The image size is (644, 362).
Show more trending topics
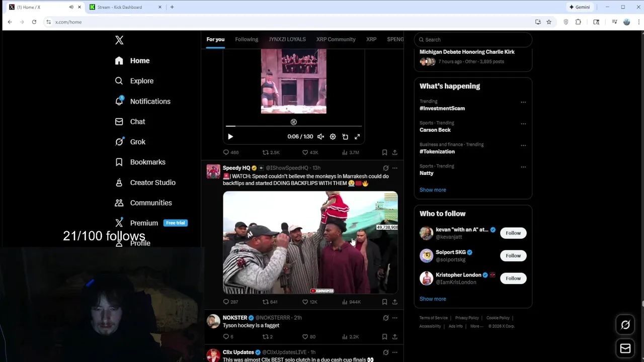pos(433,190)
